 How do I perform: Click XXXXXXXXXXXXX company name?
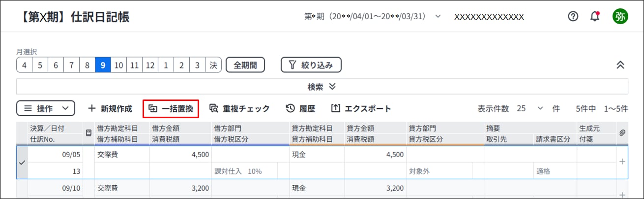click(x=489, y=16)
